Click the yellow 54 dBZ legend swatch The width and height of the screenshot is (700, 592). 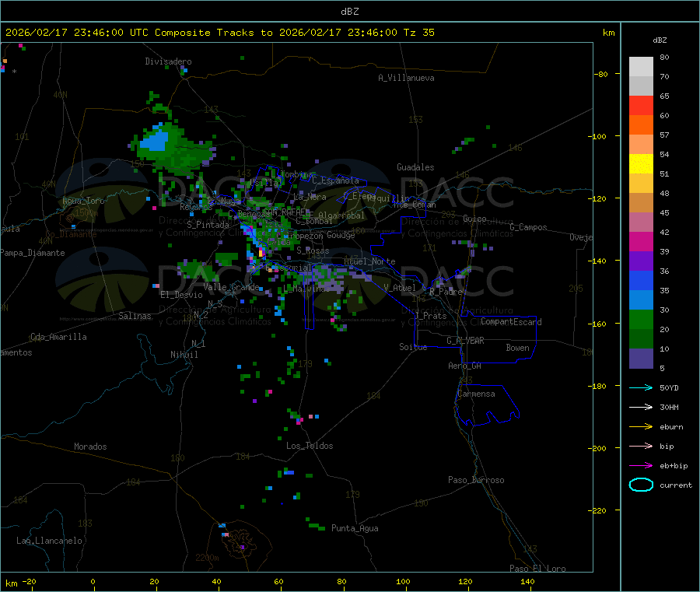(x=641, y=163)
